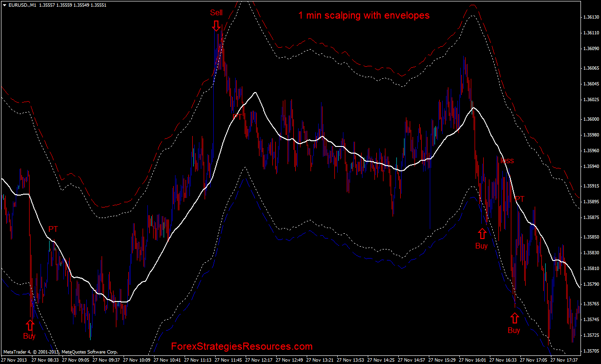Click price level 1.36065 on the axis

[591, 68]
